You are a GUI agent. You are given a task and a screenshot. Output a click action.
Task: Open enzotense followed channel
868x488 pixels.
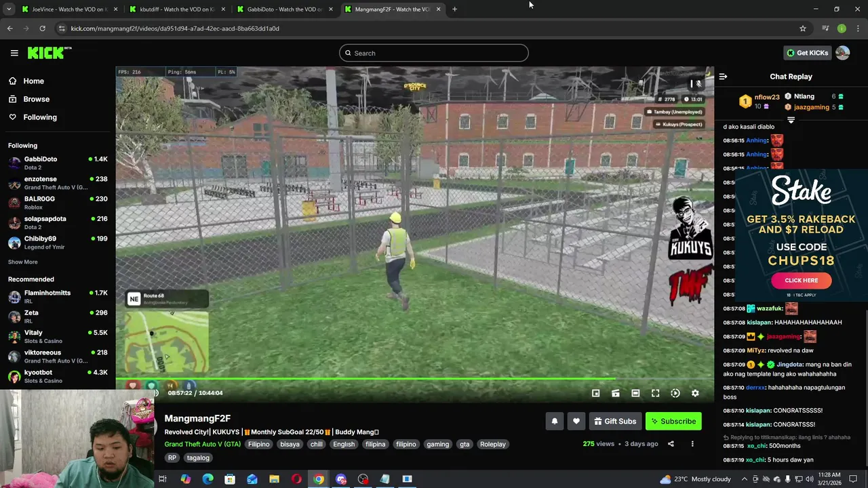coord(58,183)
